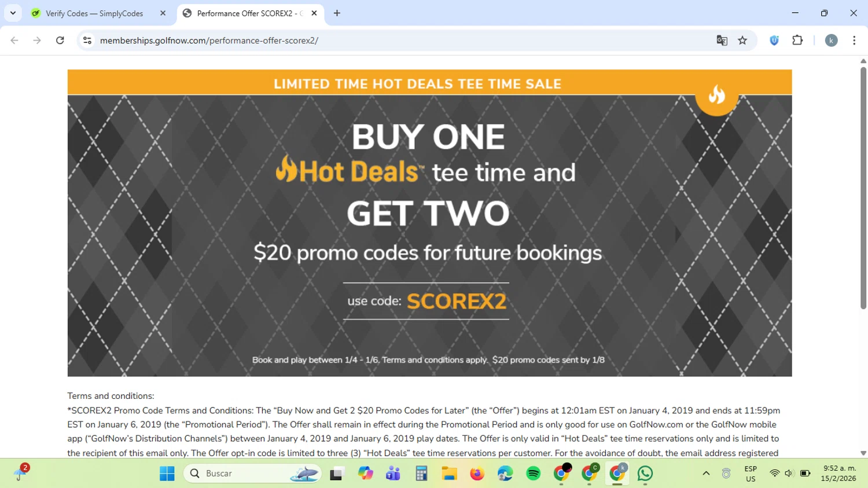Open Spotify from the taskbar

534,474
